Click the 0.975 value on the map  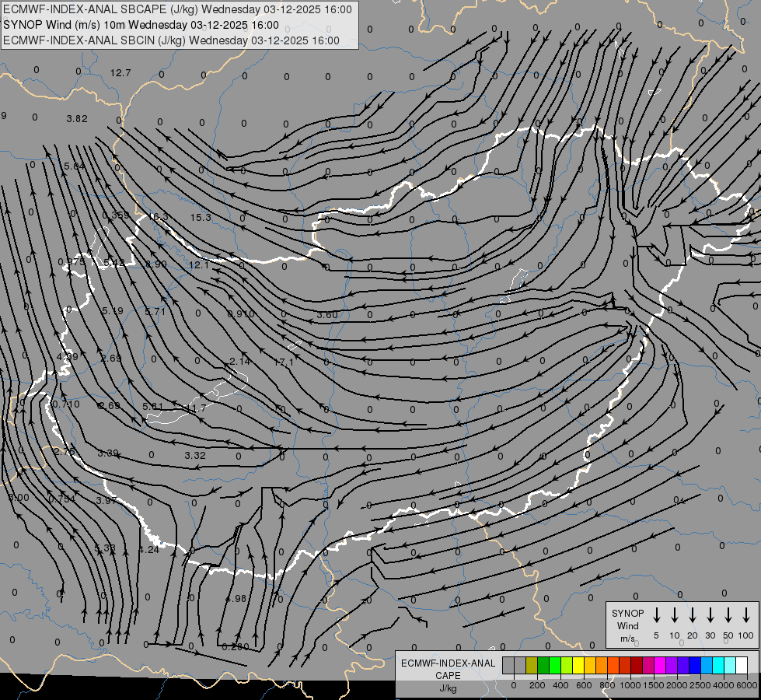(x=72, y=262)
